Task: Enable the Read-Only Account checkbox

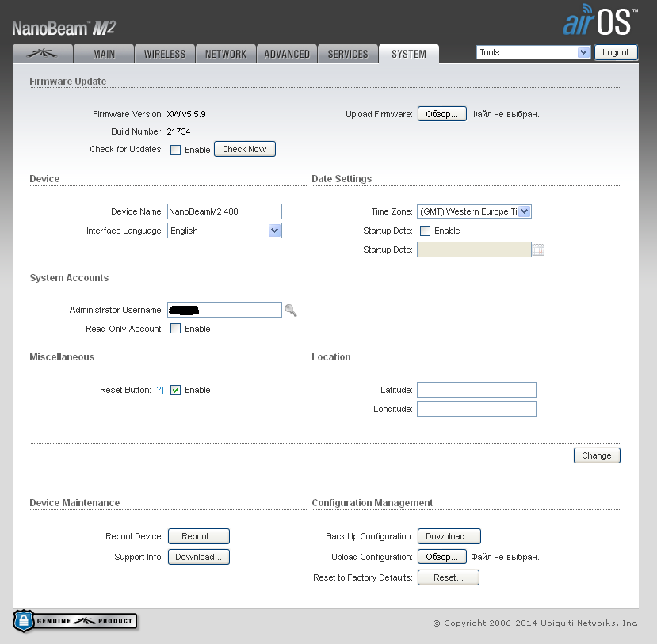Action: (176, 329)
